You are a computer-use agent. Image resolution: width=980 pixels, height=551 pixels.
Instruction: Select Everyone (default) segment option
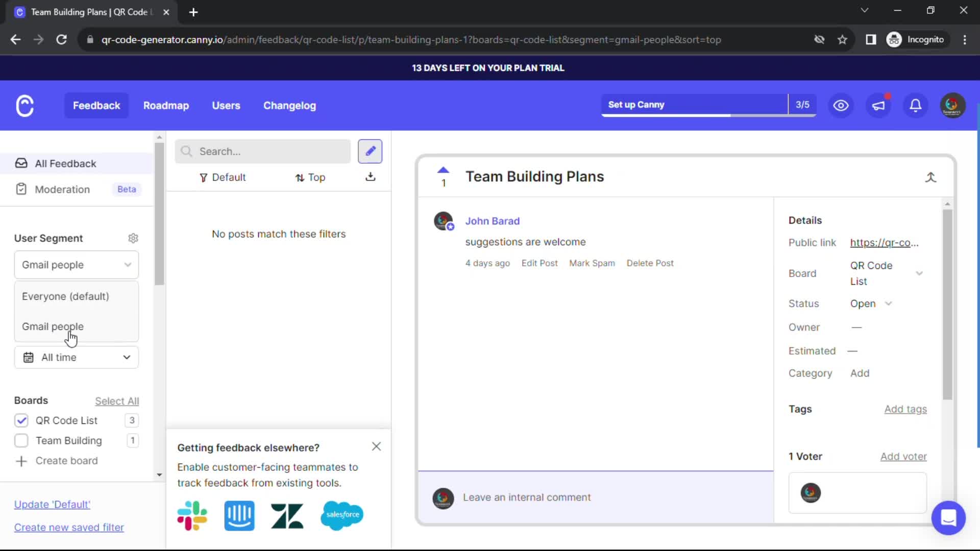(77, 296)
